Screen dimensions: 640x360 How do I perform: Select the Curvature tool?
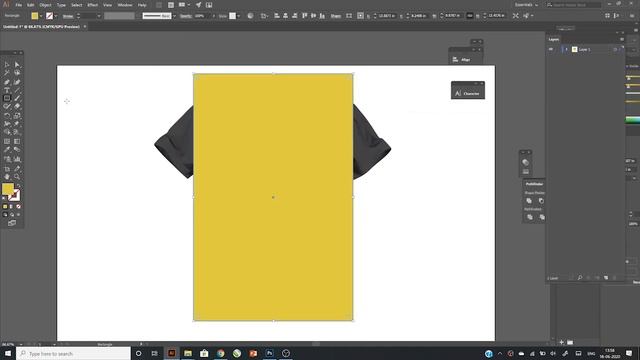coord(17,82)
